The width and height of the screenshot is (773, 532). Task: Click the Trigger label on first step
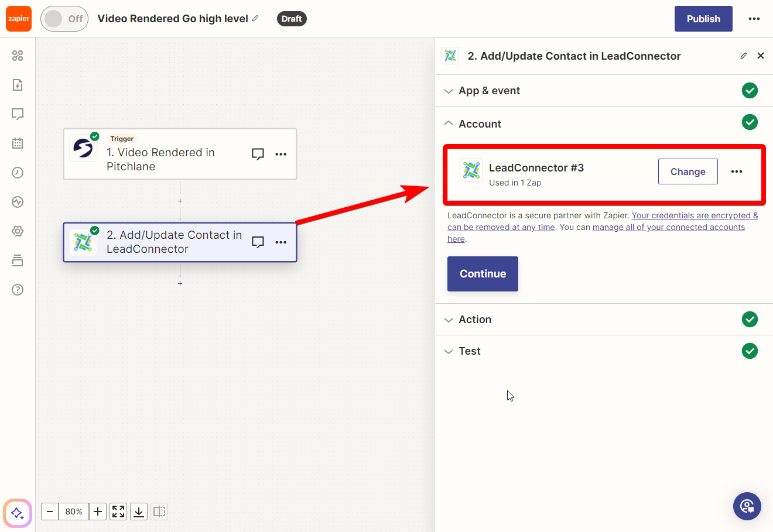(122, 139)
